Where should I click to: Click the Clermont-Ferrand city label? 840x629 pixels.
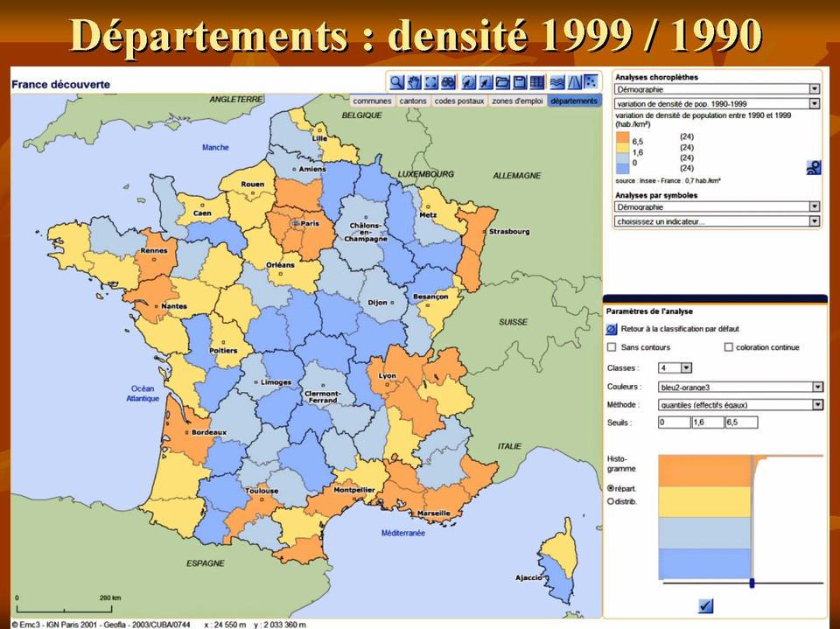click(x=323, y=396)
